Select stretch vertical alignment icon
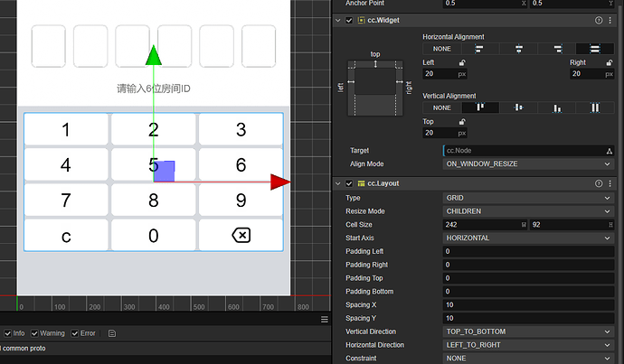 point(595,107)
